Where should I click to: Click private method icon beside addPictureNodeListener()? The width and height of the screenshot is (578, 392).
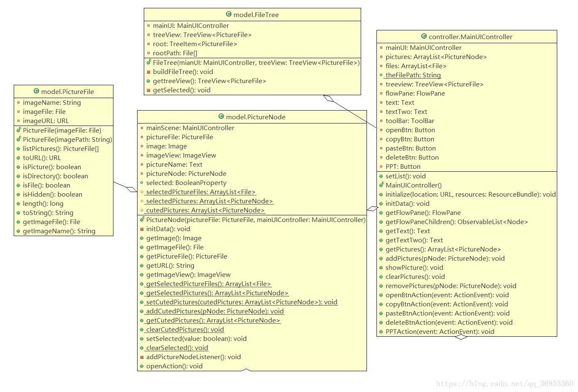(x=142, y=357)
